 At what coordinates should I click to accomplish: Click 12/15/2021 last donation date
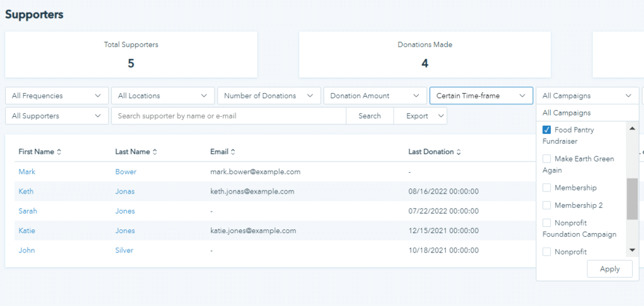pos(443,231)
